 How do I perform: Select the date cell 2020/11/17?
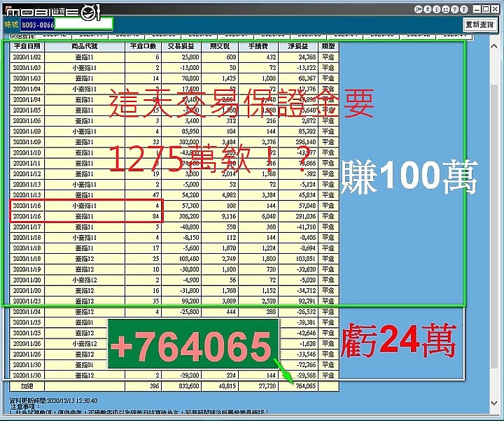coord(27,227)
